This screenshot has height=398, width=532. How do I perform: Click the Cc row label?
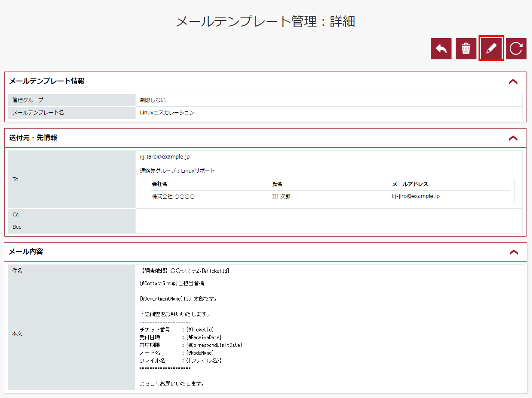tap(16, 215)
